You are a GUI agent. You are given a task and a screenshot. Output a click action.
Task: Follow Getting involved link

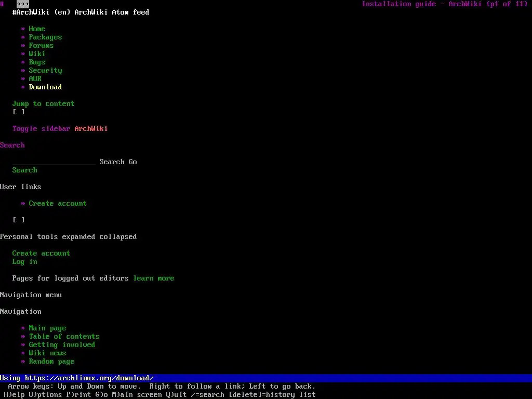tap(62, 345)
